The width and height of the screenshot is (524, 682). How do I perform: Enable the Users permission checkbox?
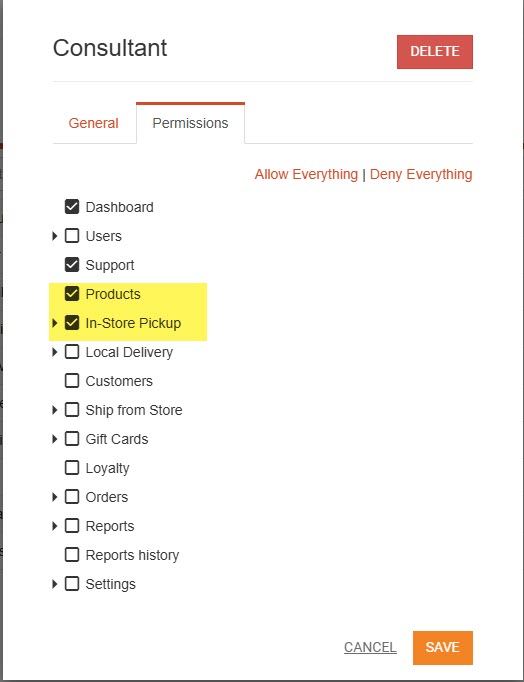click(72, 236)
